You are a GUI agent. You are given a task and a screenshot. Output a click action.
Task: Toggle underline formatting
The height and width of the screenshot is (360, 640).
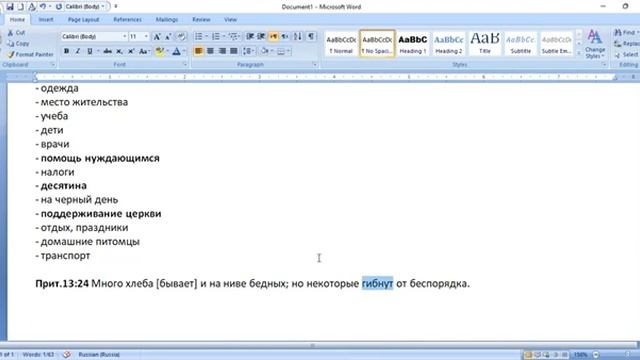tap(89, 51)
